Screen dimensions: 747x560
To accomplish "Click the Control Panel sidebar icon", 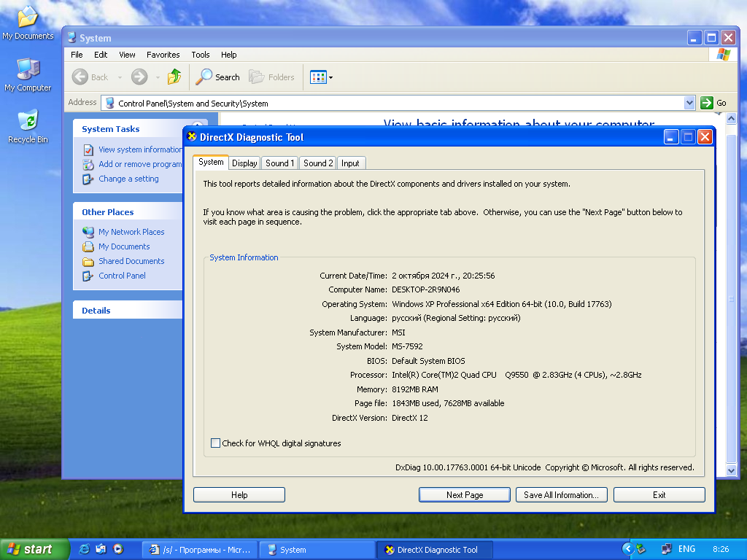I will tap(88, 276).
